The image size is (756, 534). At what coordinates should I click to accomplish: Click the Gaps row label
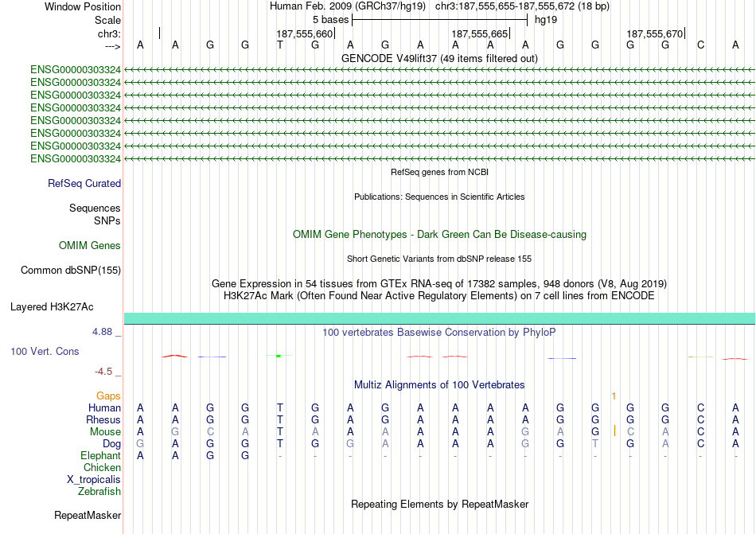pos(108,396)
